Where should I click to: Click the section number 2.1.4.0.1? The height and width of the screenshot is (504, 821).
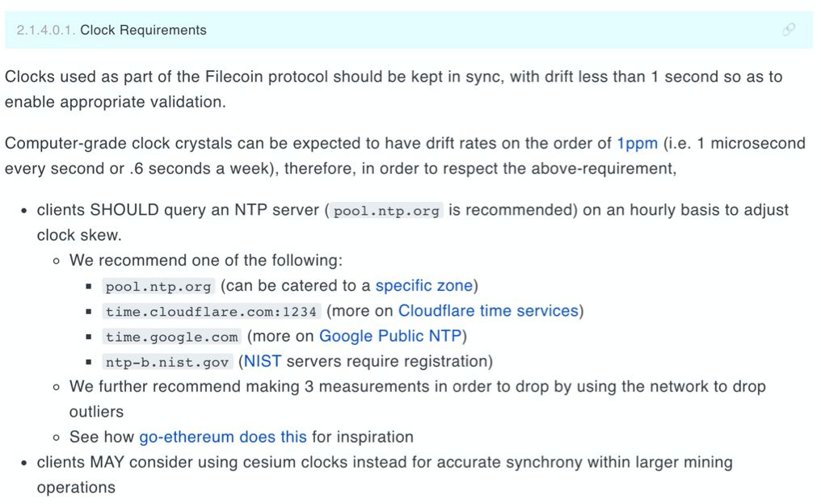(46, 30)
